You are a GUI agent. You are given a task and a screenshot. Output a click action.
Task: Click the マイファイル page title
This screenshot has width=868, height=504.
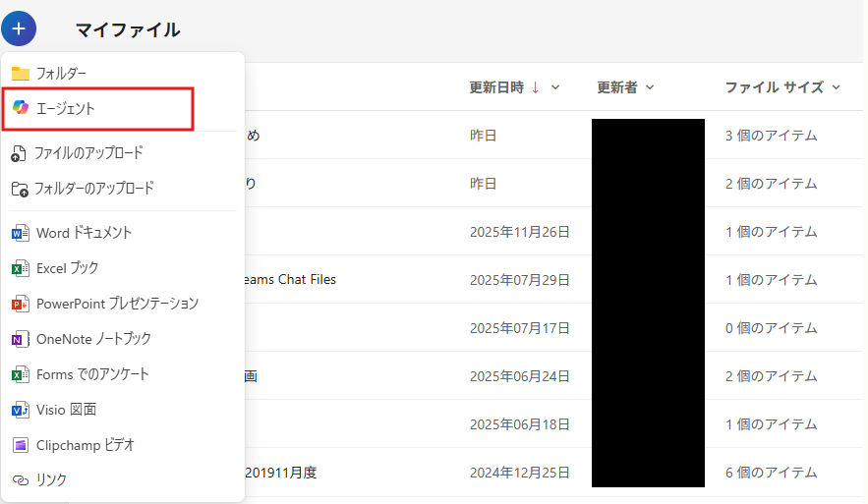(128, 29)
